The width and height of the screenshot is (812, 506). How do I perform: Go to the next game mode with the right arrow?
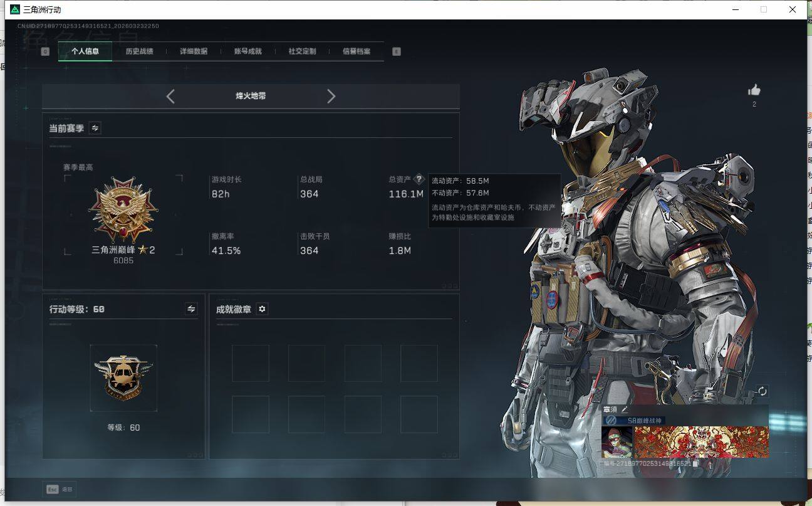tap(331, 96)
